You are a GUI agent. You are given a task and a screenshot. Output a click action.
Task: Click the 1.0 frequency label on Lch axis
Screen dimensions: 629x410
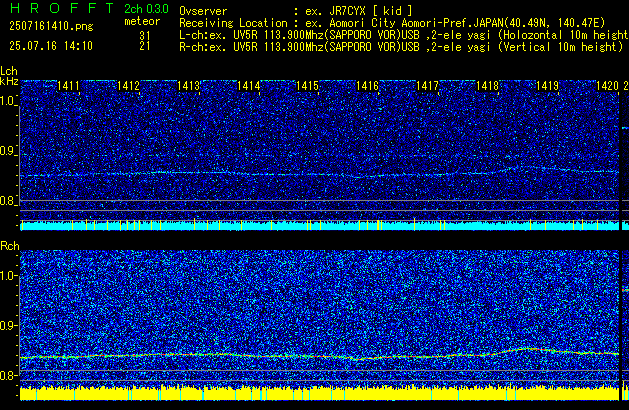(x=8, y=101)
